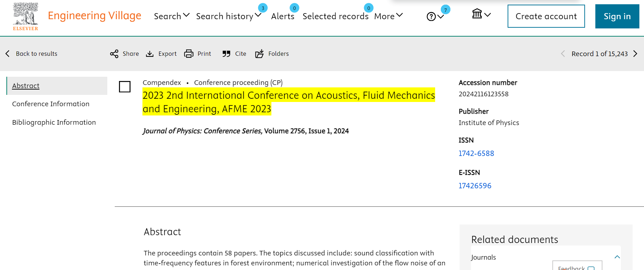
Task: Click the Folders icon
Action: pos(259,54)
